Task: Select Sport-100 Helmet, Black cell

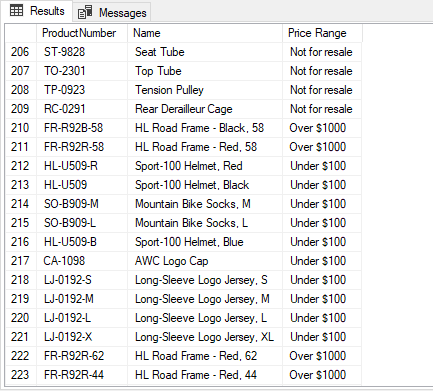Action: [205, 185]
